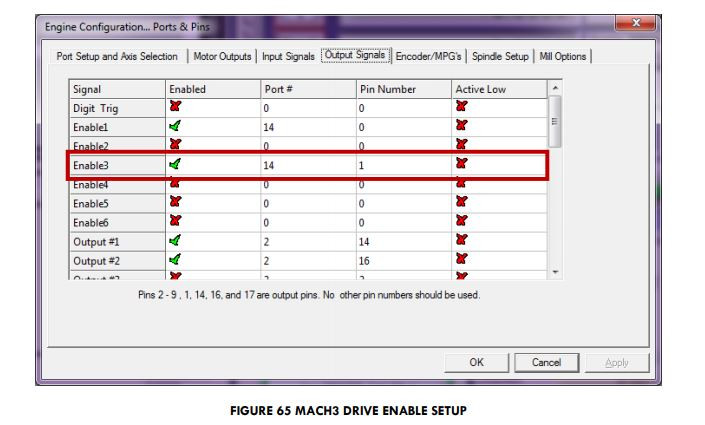Screen dimensions: 705x425
Task: Toggle Active Low for Enable6
Action: [461, 220]
